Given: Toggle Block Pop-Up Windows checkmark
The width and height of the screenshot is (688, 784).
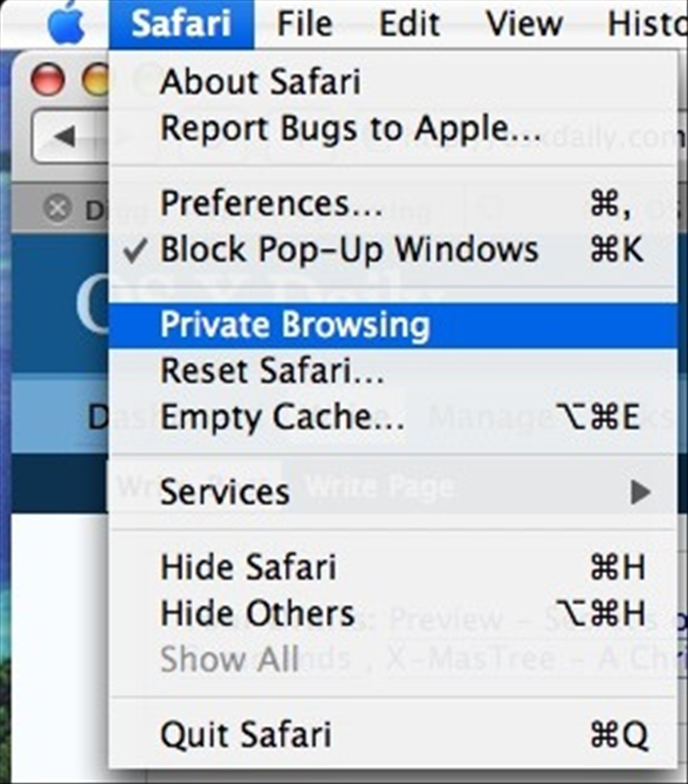Looking at the screenshot, I should [x=136, y=250].
